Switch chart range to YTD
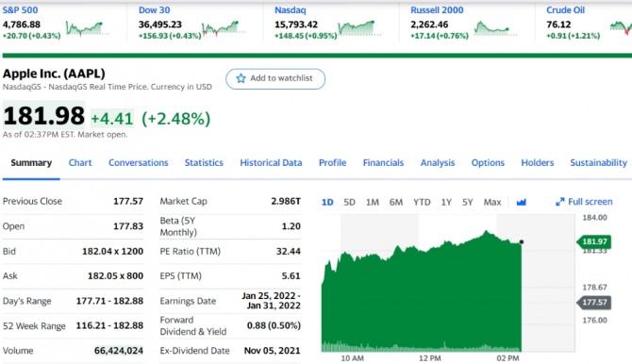The image size is (632, 364). (x=422, y=202)
